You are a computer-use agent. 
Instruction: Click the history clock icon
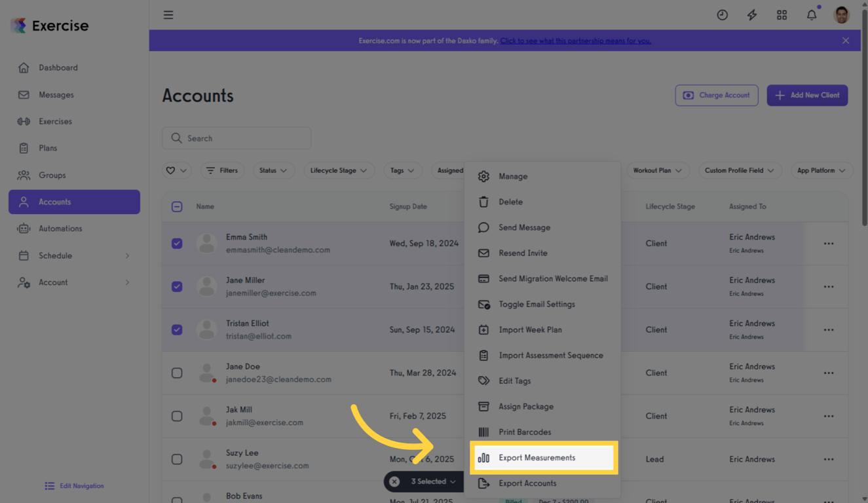pos(722,14)
